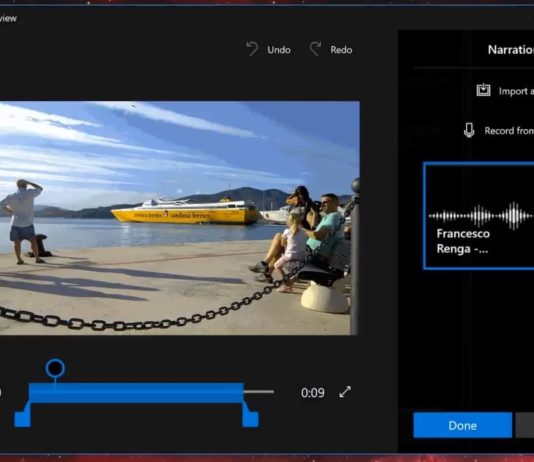This screenshot has height=462, width=534.
Task: Click the fullscreen expand arrows icon
Action: pos(345,392)
